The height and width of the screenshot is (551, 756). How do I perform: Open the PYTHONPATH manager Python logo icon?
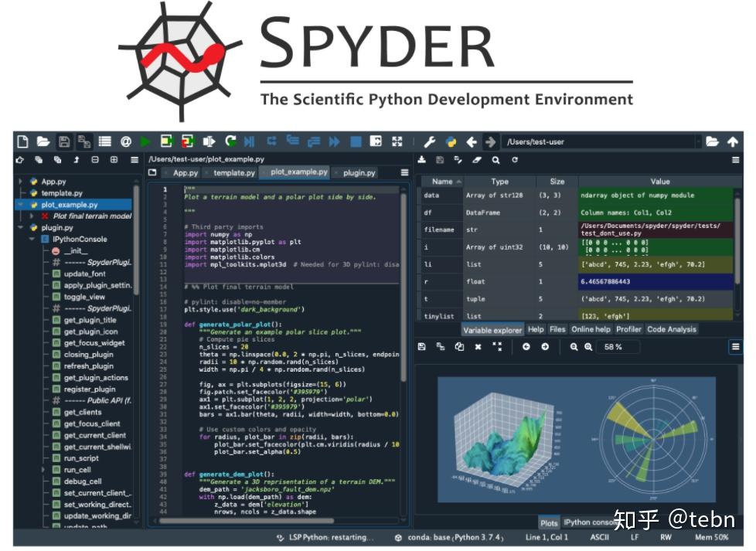coord(453,141)
